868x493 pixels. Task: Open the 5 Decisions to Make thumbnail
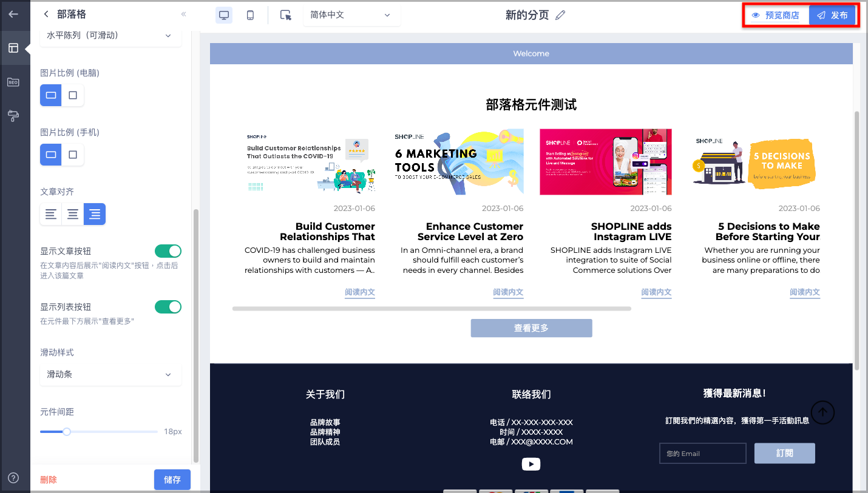tap(754, 161)
